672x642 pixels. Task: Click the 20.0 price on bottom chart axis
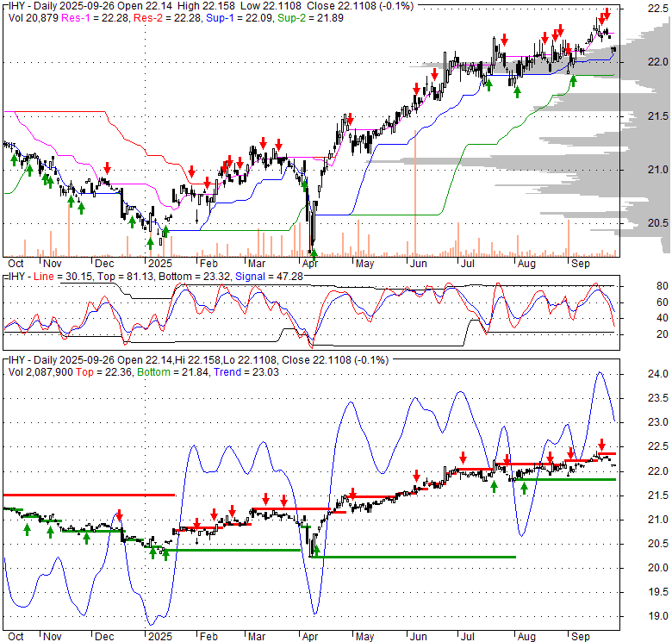[658, 568]
